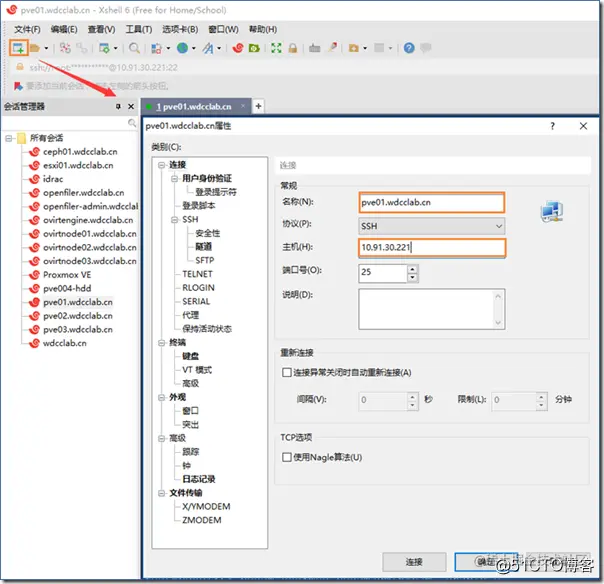The image size is (604, 584).
Task: Click the font settings icon
Action: tap(208, 48)
